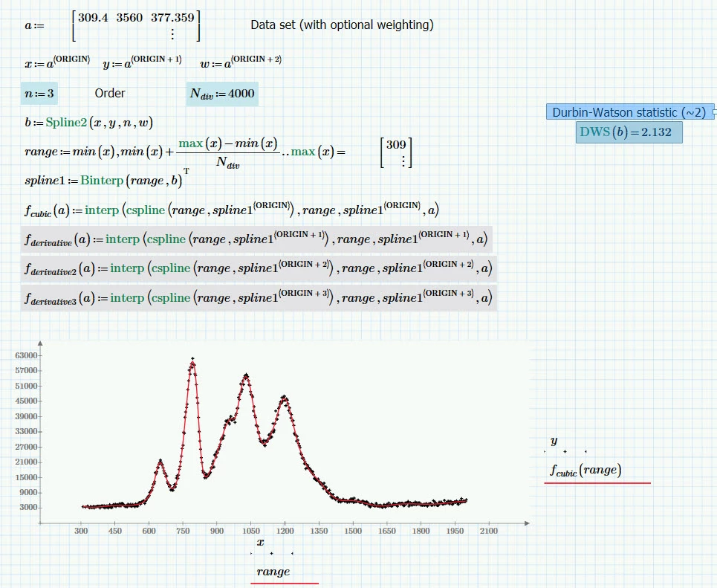717x588 pixels.
Task: Click the DWS(b) = 2.132 result region
Action: tap(629, 132)
